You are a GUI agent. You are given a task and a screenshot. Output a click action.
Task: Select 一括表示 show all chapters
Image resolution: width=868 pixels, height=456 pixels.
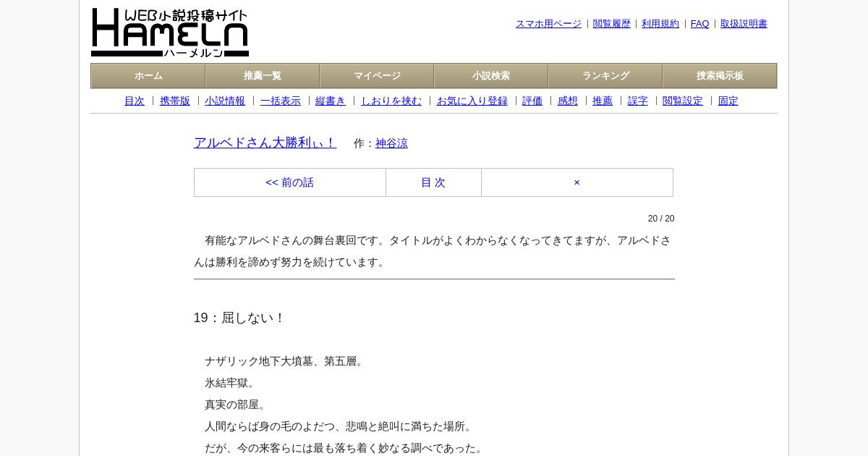(281, 101)
